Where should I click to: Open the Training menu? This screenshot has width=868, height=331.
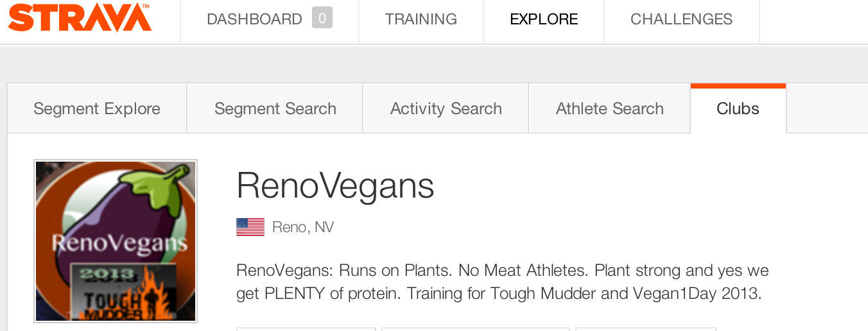click(421, 19)
